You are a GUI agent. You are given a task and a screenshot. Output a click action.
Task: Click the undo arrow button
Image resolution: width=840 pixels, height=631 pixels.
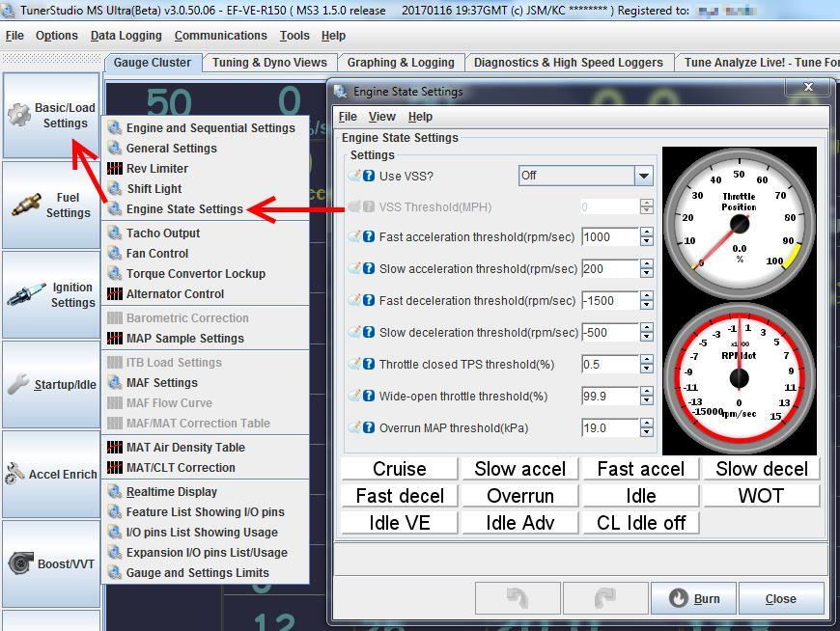[x=518, y=598]
